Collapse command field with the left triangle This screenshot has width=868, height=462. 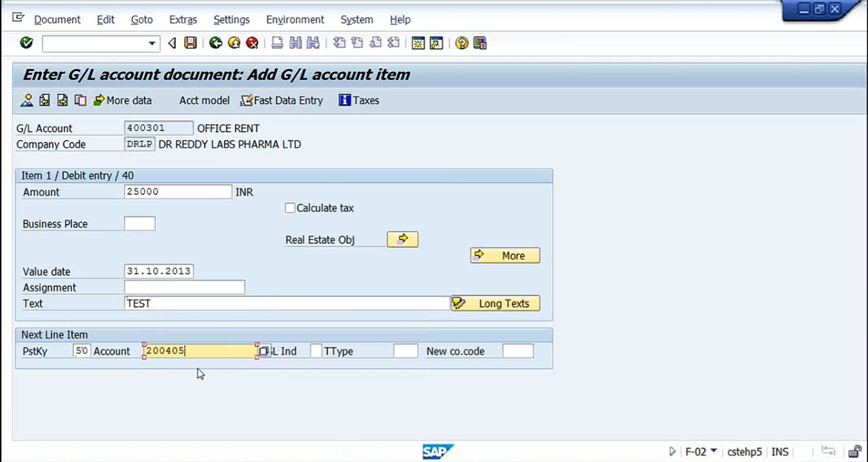coord(172,43)
